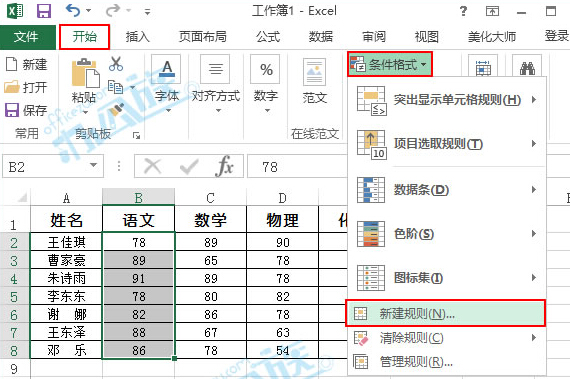Click the fx insert function icon

[224, 166]
